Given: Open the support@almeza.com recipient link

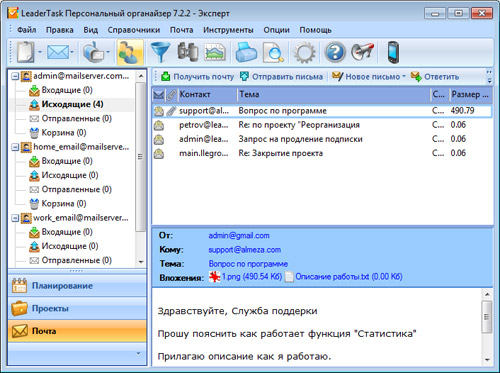Looking at the screenshot, I should click(245, 250).
